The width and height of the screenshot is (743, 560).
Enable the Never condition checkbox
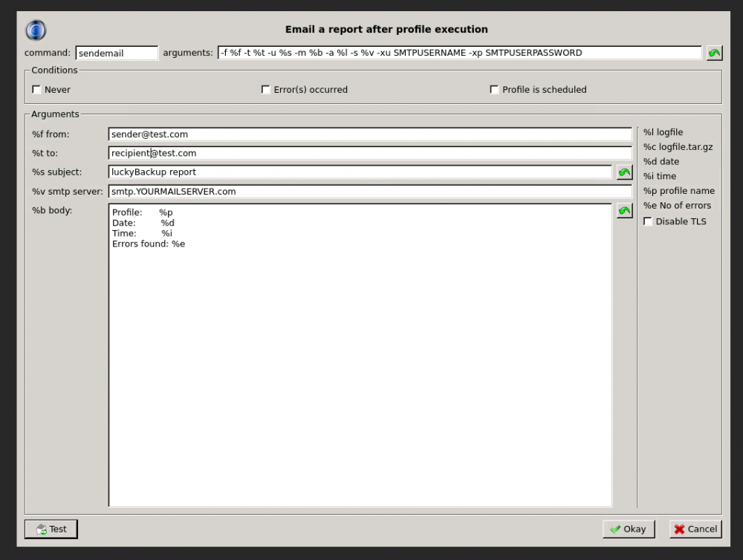[x=36, y=90]
